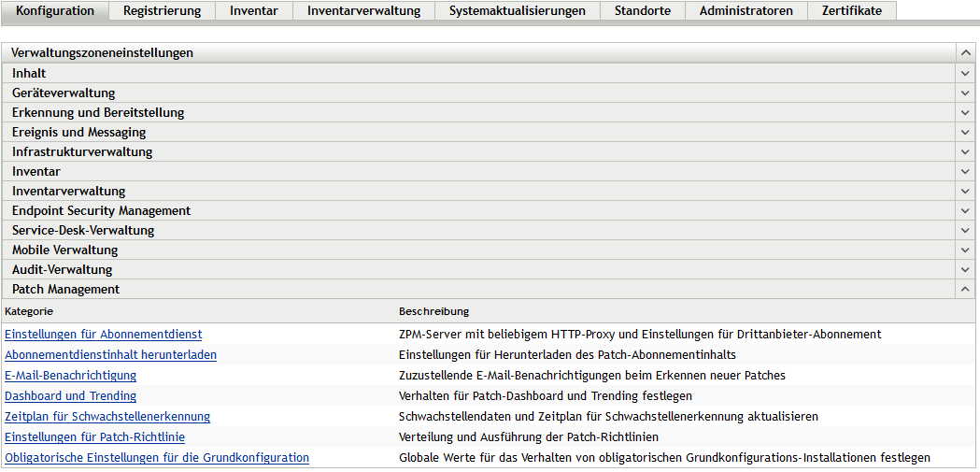This screenshot has width=980, height=472.
Task: Expand the Inhalt section chevron
Action: tap(965, 73)
